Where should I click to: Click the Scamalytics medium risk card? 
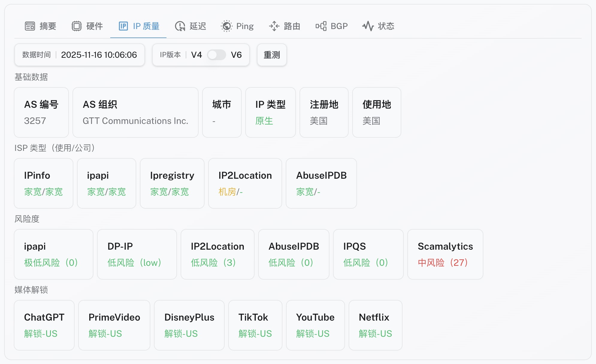click(445, 254)
